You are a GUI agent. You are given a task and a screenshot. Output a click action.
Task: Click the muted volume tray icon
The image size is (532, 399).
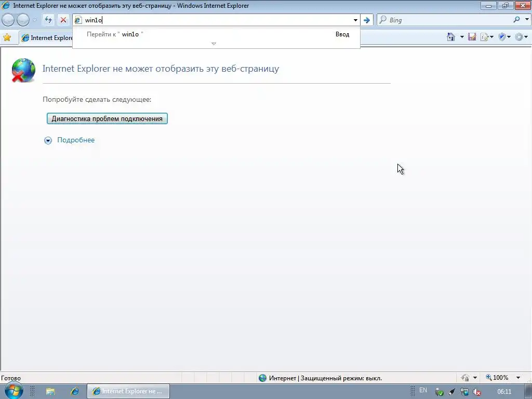point(477,392)
